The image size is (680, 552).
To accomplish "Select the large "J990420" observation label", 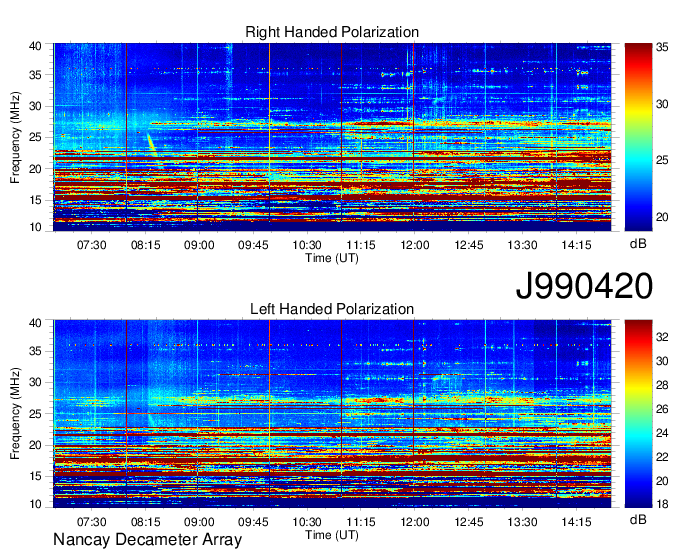I will pos(584,286).
